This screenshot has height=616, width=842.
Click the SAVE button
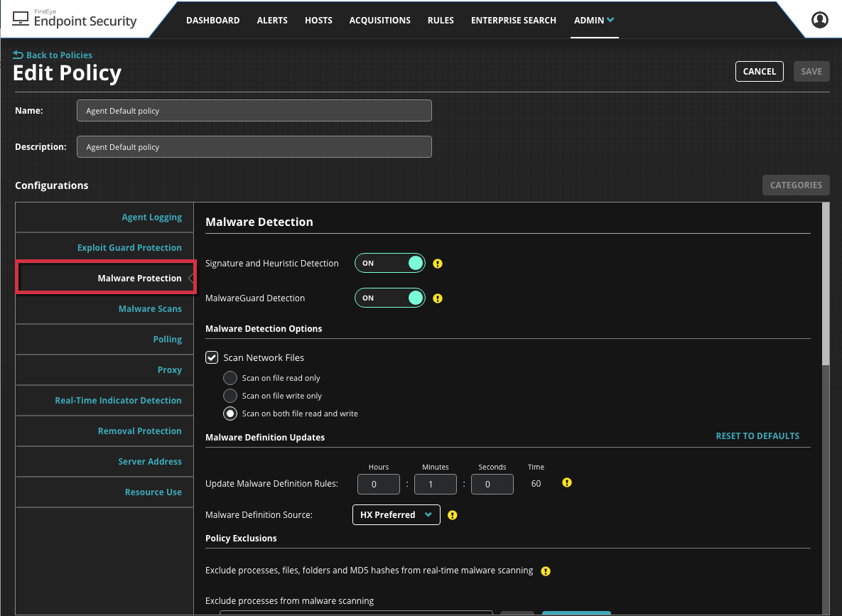point(811,72)
